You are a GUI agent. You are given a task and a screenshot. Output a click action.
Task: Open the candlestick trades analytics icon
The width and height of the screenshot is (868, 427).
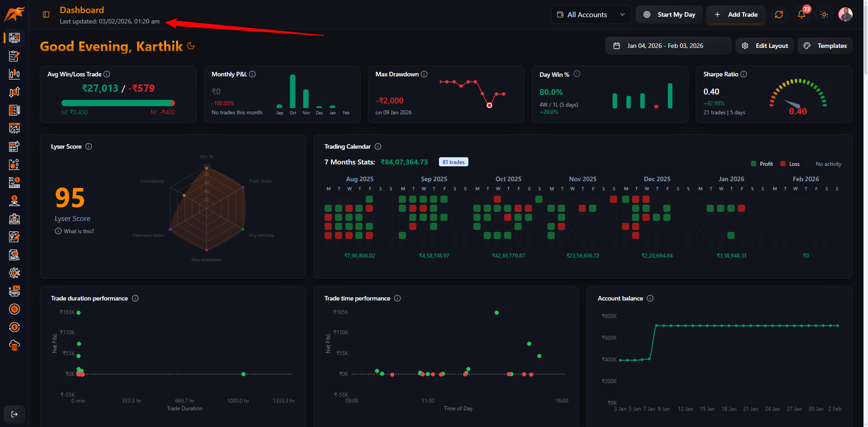pyautogui.click(x=14, y=74)
